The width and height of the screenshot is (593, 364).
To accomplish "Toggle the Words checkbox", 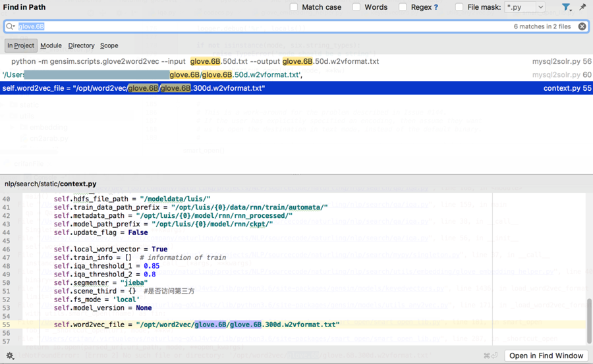I will (356, 7).
